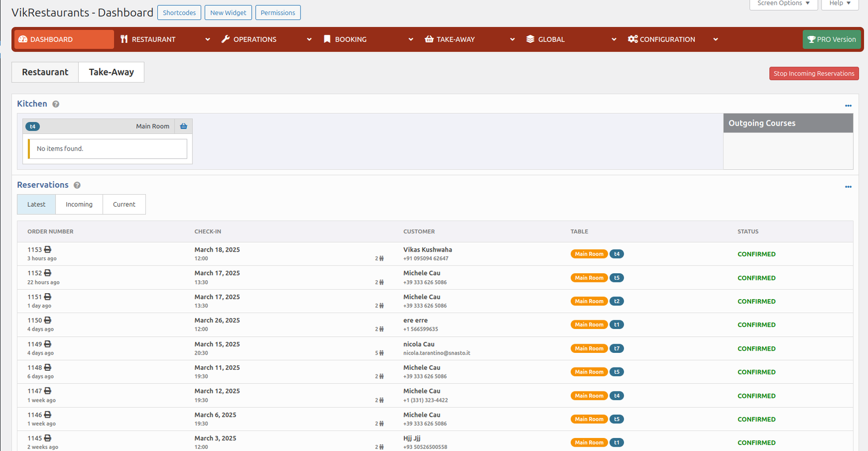Click the print icon for order 1151
The width and height of the screenshot is (868, 451).
(48, 297)
